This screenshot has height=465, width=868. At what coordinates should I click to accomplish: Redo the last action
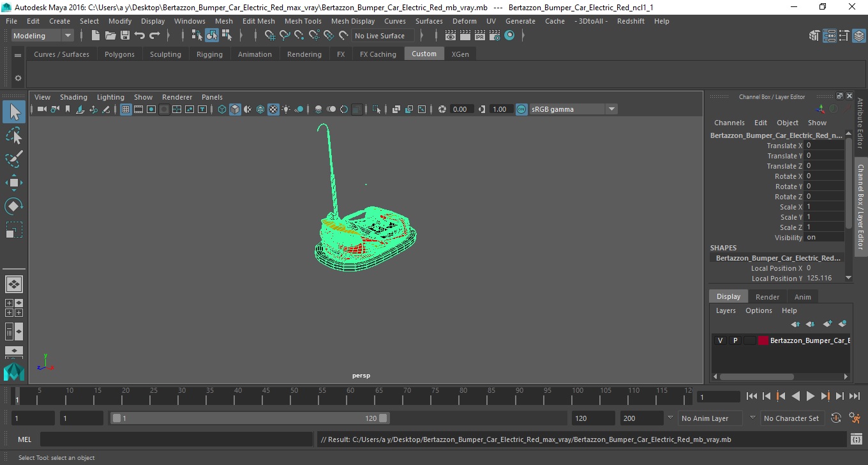click(154, 36)
